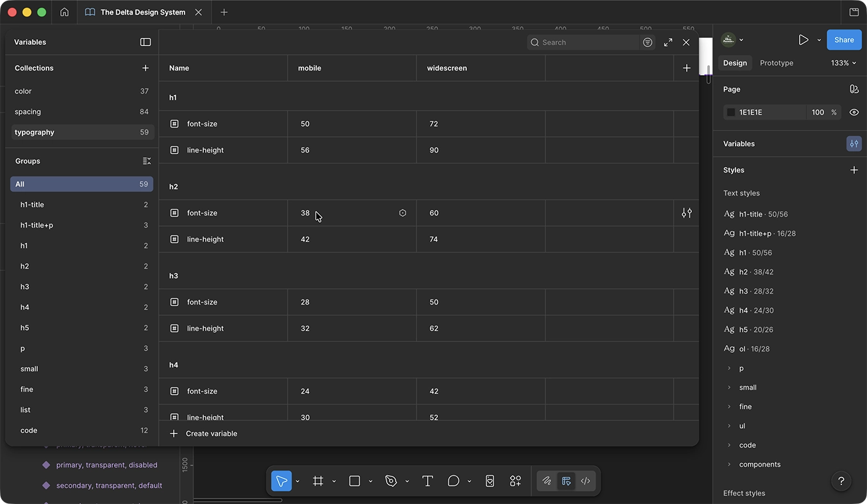Screen dimensions: 867x504
Task: Select the Text tool
Action: coord(427,481)
